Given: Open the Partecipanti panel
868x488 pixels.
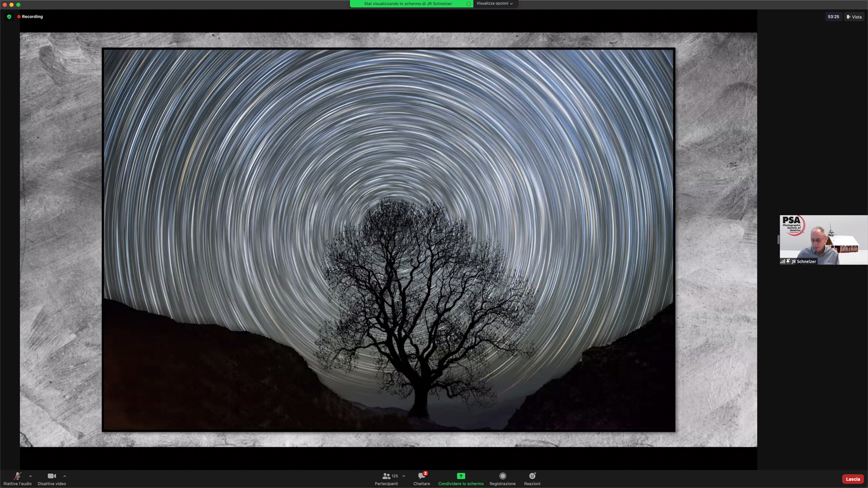Looking at the screenshot, I should coord(386,479).
